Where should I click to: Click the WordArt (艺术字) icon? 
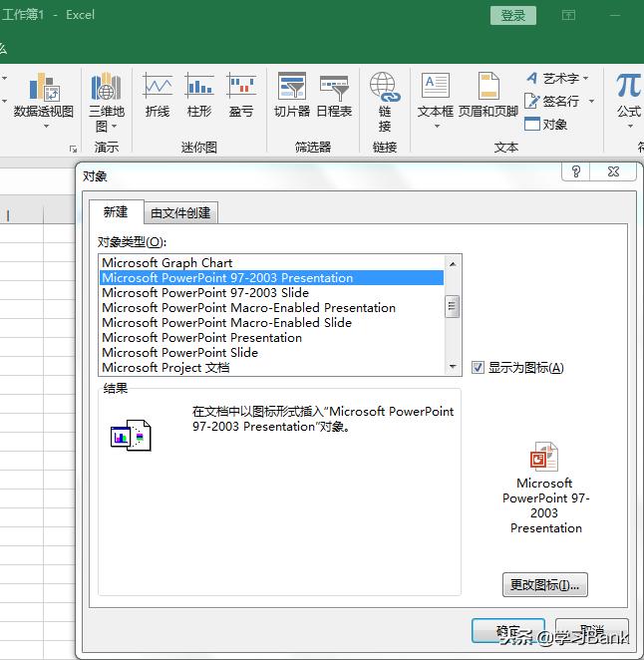click(x=532, y=78)
